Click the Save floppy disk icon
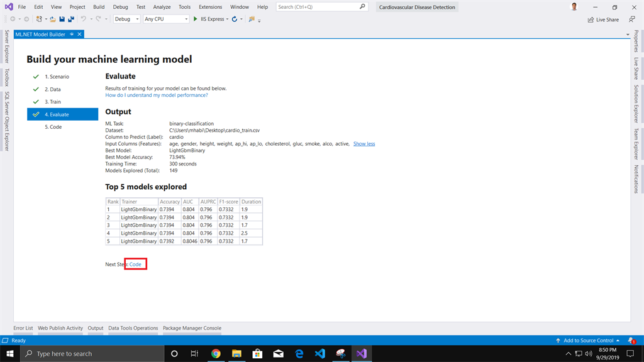This screenshot has width=644, height=362. [62, 19]
